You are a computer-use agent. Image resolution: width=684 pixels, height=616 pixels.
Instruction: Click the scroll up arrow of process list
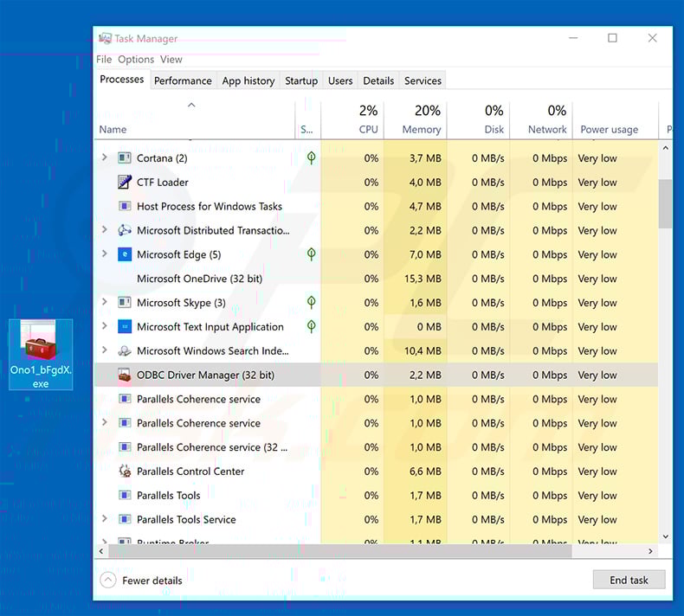tap(665, 148)
